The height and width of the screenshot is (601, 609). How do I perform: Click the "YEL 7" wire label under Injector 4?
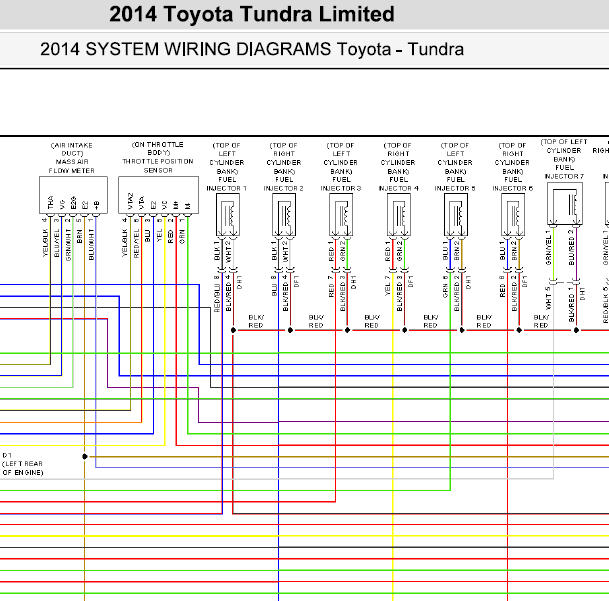pos(387,286)
